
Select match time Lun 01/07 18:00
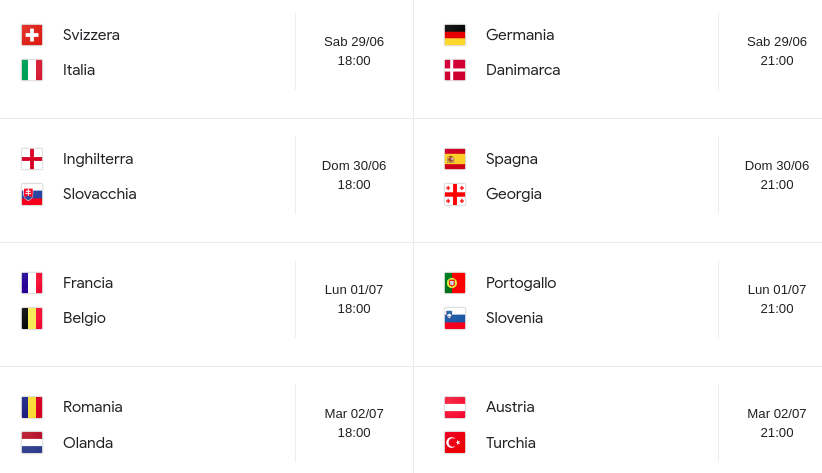point(354,299)
